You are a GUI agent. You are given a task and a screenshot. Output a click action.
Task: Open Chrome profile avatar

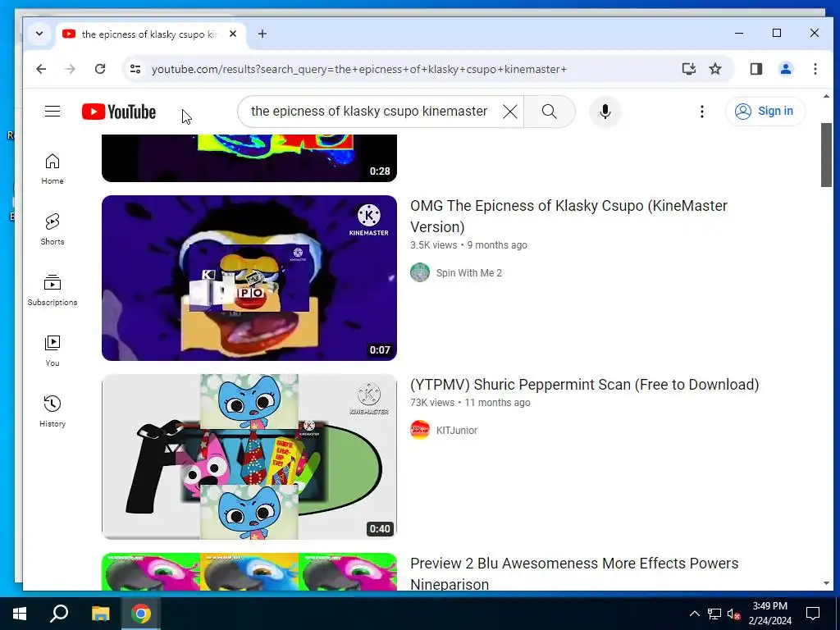coord(786,69)
